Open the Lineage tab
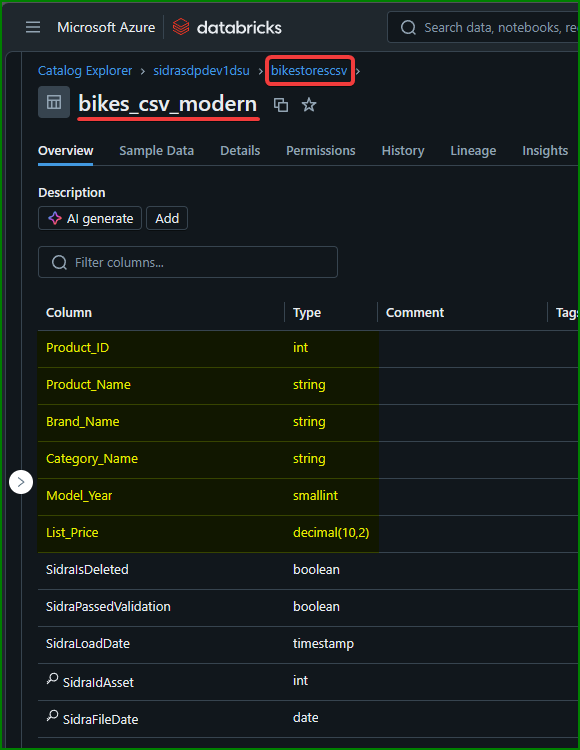This screenshot has height=750, width=580. [473, 151]
